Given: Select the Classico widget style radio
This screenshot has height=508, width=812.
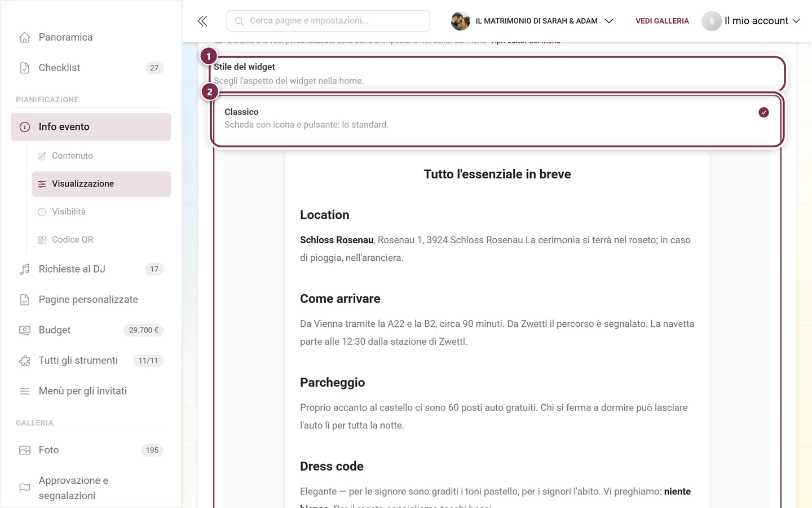Looking at the screenshot, I should tap(764, 112).
